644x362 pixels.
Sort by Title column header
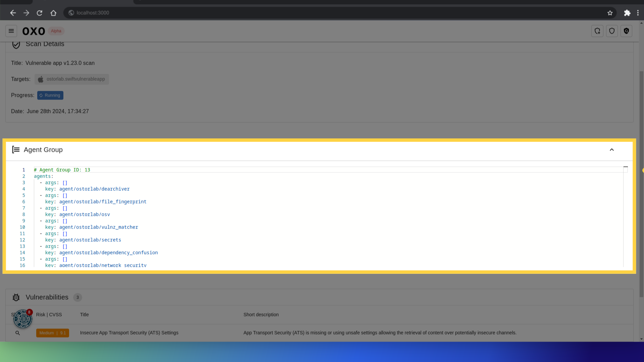click(x=84, y=314)
